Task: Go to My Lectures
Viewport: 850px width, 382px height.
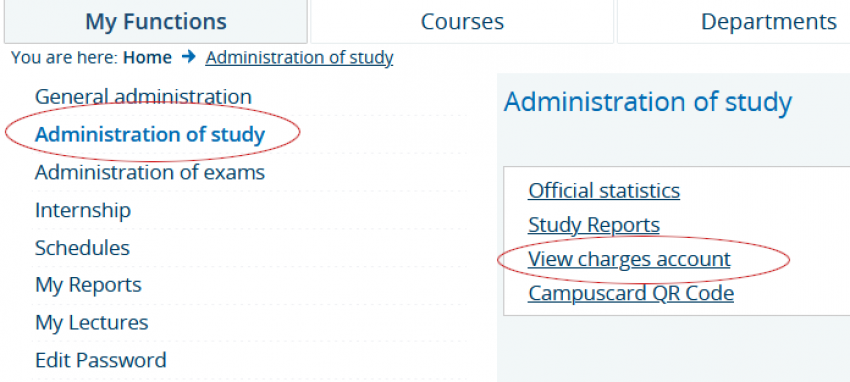Action: coord(92,322)
